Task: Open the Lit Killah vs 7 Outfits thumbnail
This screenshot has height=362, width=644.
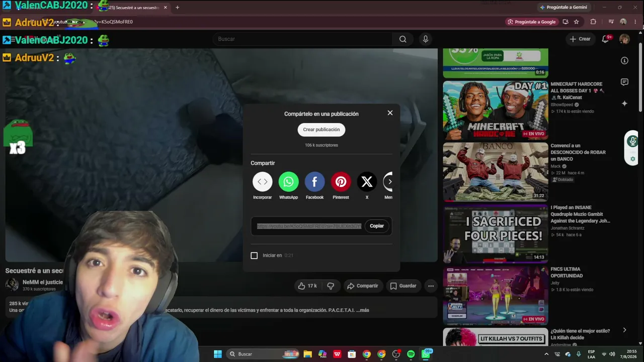Action: pyautogui.click(x=496, y=337)
